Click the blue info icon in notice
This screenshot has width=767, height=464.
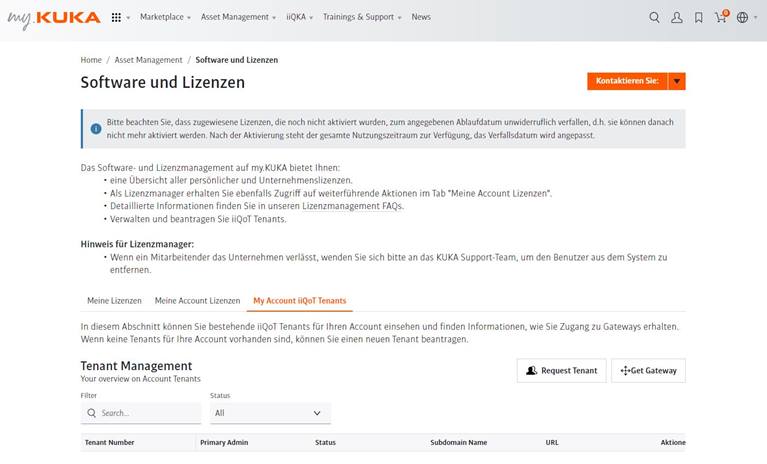tap(96, 128)
